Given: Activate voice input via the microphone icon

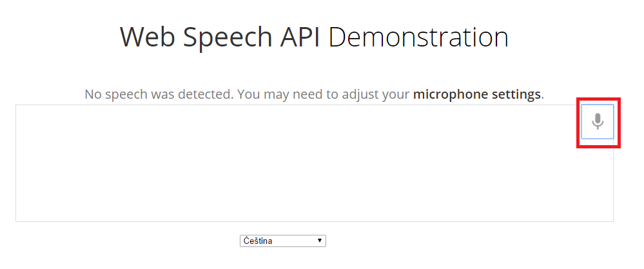Looking at the screenshot, I should coord(598,121).
